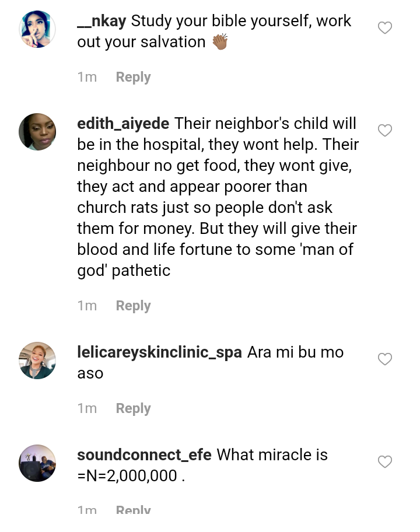The height and width of the screenshot is (532, 420).
Task: View lelicareyskinclinic_spa's avatar photo
Action: 37,360
